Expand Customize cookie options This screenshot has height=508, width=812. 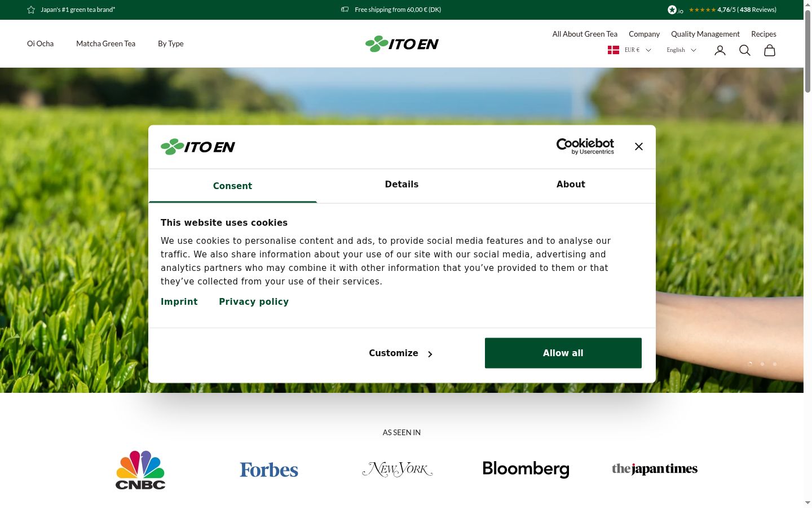click(401, 353)
